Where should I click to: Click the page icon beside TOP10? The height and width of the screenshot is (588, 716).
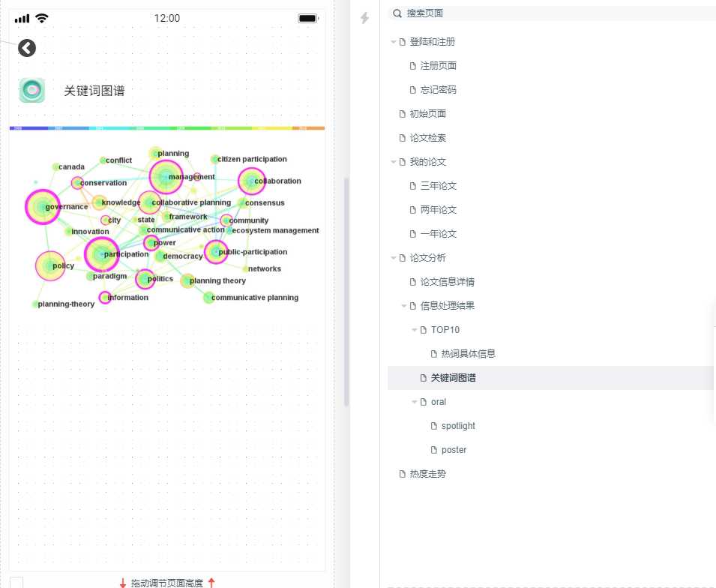tap(424, 330)
